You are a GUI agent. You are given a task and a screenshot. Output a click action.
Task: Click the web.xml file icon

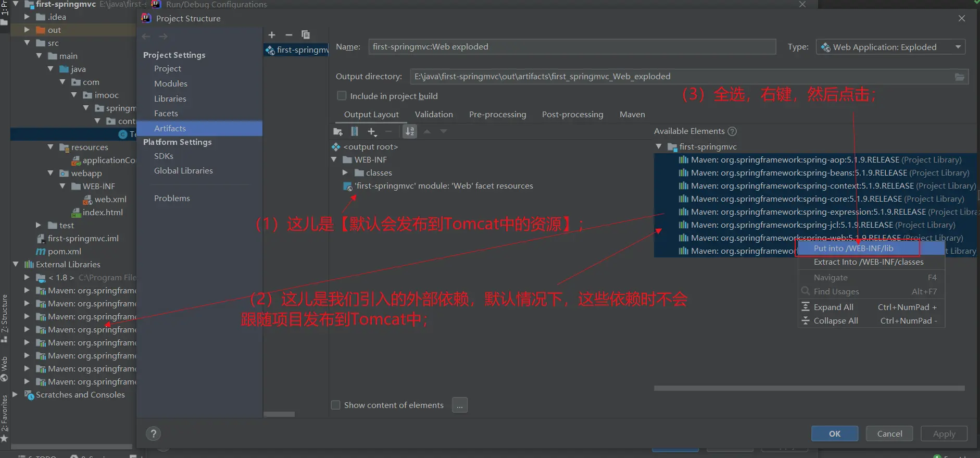[x=88, y=200]
